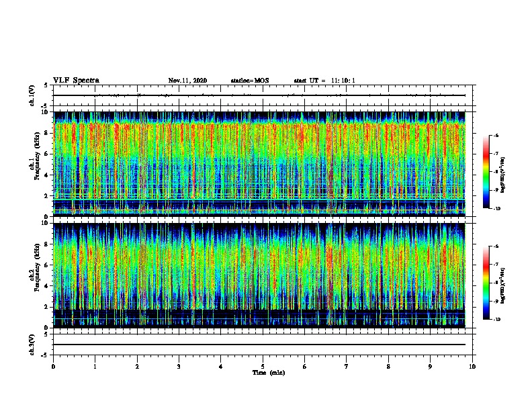The image size is (532, 411).
Task: Select the ch.2 colorbar log(PSD) units label
Action: 503,285
